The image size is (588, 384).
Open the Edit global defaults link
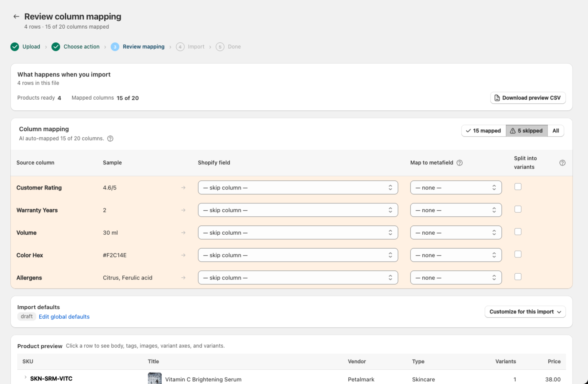click(x=64, y=317)
